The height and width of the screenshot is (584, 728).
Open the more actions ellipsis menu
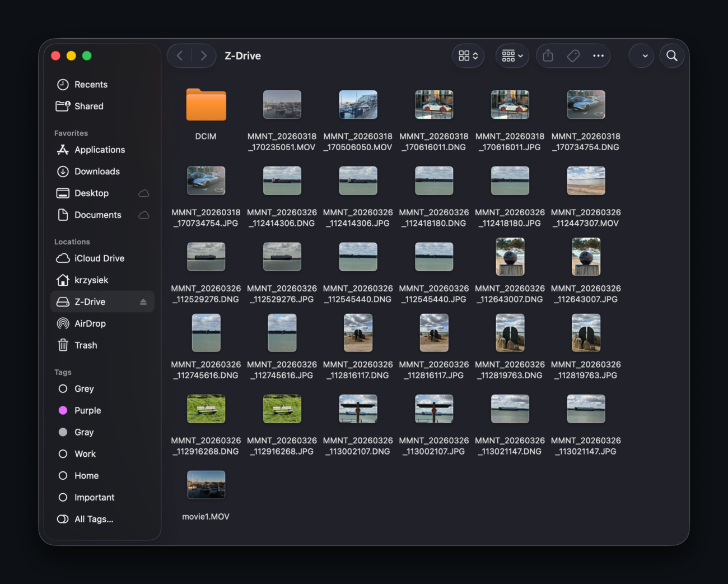tap(598, 56)
